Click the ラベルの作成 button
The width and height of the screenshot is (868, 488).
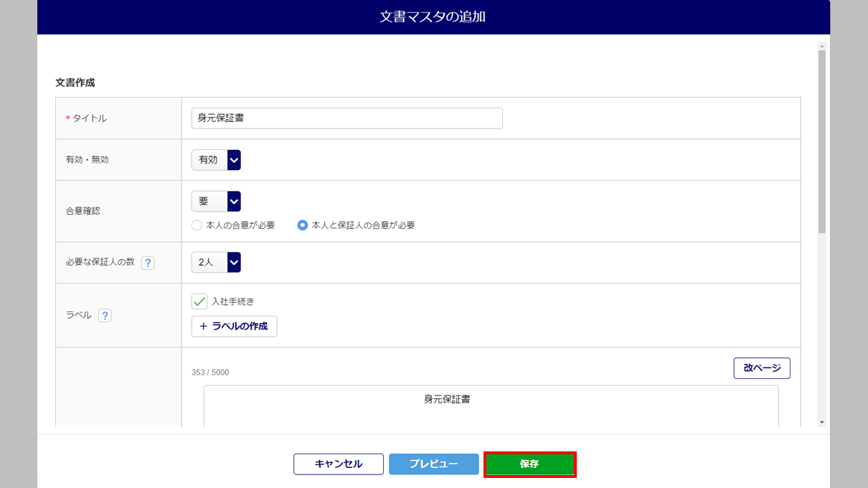[234, 327]
